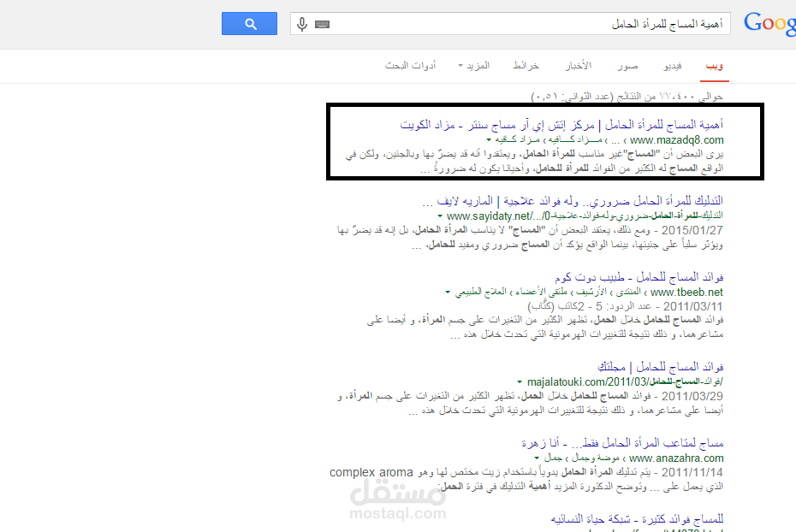
Task: Click the date 2011/03/29 in majalatouki snippet
Action: tap(692, 396)
